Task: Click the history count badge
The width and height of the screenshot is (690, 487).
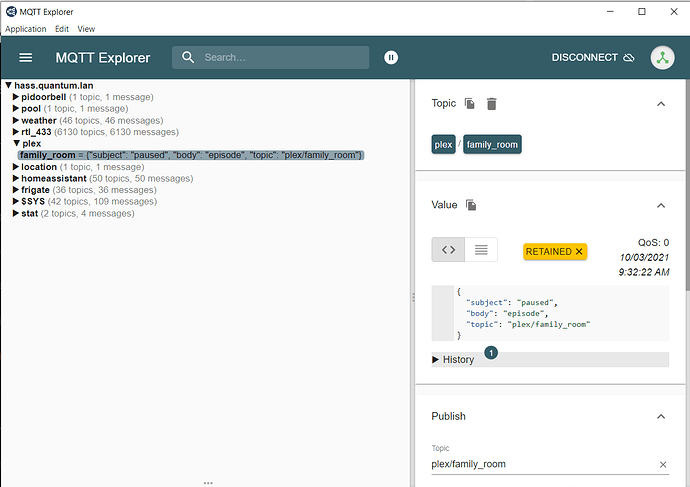Action: coord(491,353)
